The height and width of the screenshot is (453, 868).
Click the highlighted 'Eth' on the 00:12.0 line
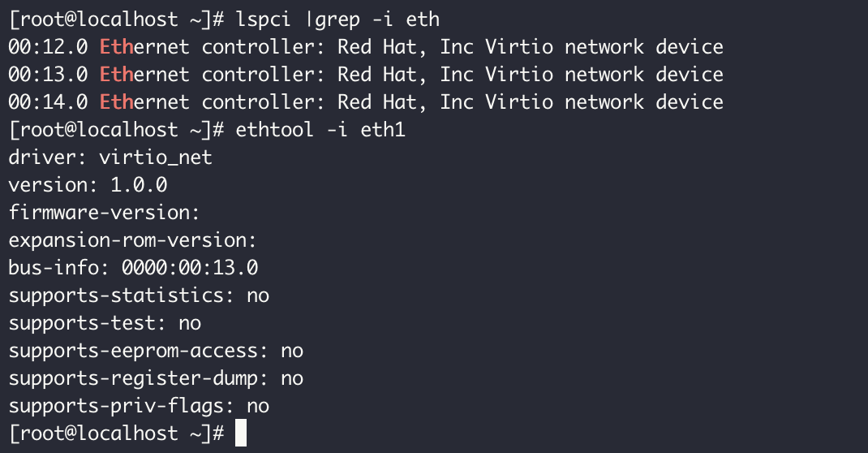[116, 46]
